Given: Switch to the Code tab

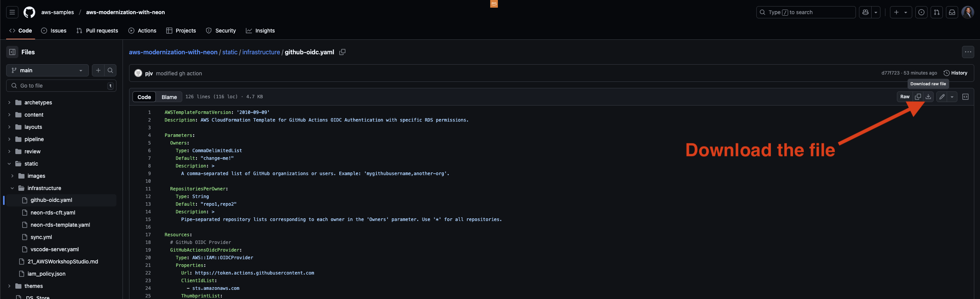Looking at the screenshot, I should click(21, 31).
